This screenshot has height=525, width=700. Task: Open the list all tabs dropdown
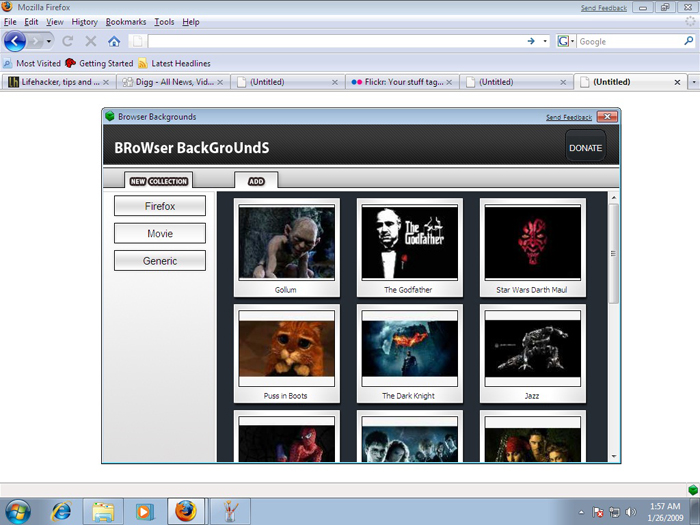click(x=694, y=82)
